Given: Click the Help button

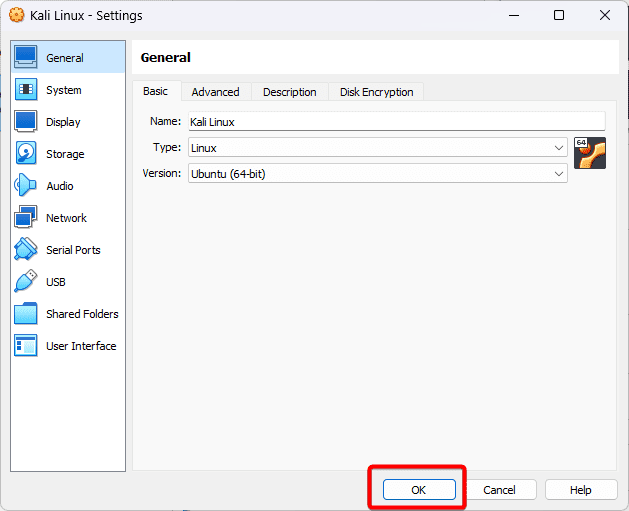Looking at the screenshot, I should (581, 489).
